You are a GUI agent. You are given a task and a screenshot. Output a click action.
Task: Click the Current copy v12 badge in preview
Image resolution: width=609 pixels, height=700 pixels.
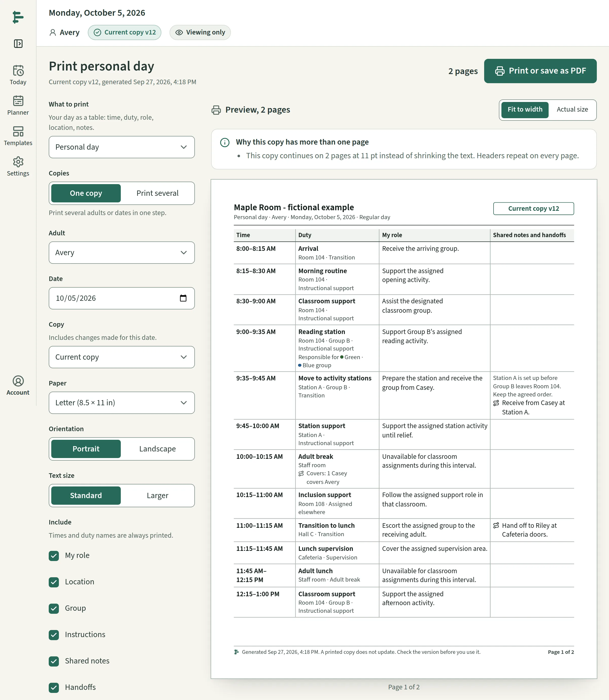pyautogui.click(x=533, y=208)
